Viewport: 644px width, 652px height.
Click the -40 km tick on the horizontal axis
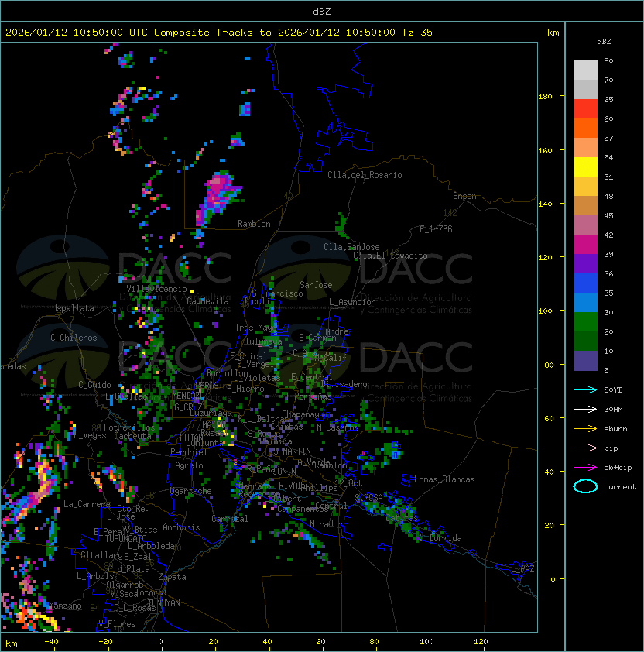point(51,642)
